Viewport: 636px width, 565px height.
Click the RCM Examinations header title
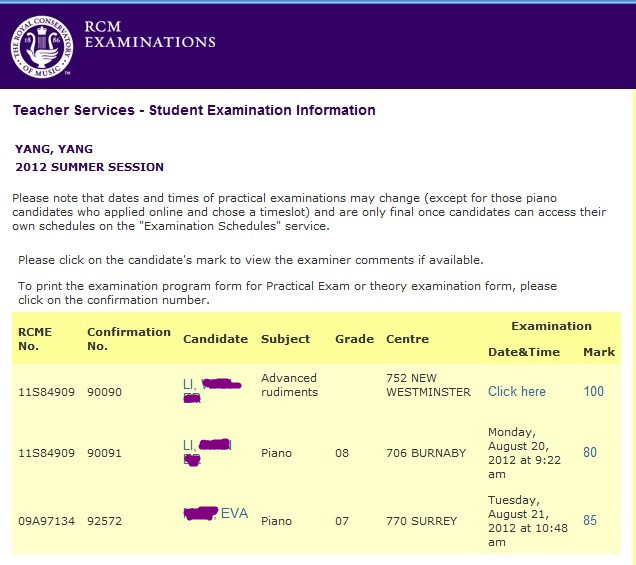coord(150,34)
